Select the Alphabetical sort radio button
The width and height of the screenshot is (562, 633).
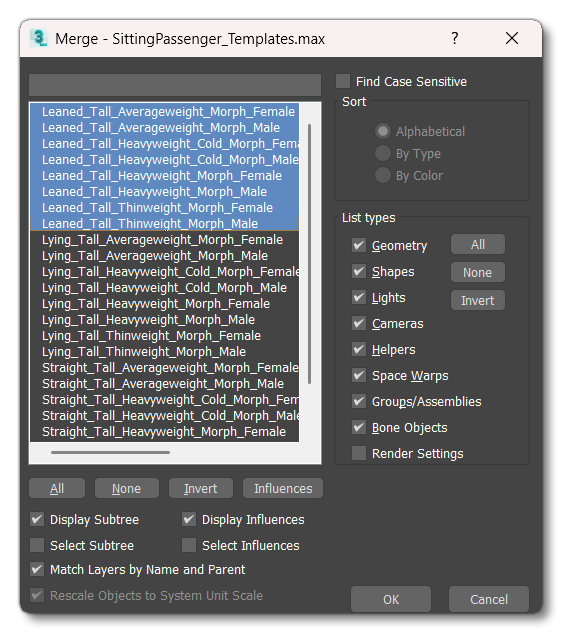(x=383, y=131)
